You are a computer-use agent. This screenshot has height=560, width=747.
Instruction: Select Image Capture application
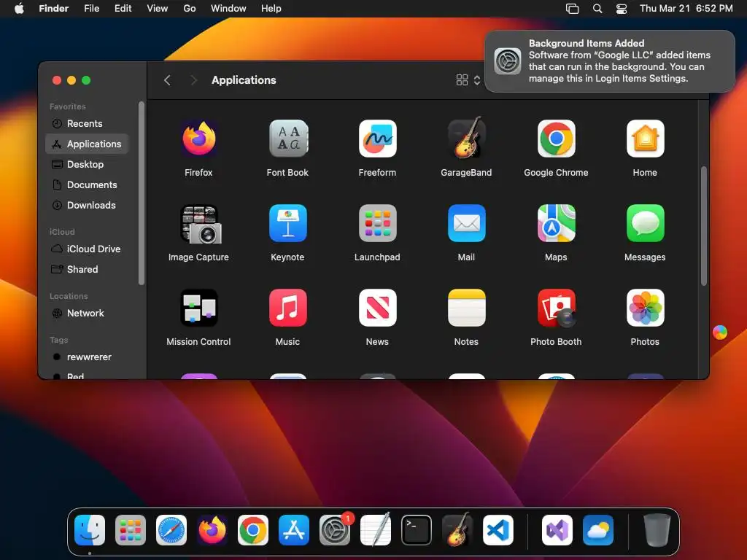click(x=200, y=225)
